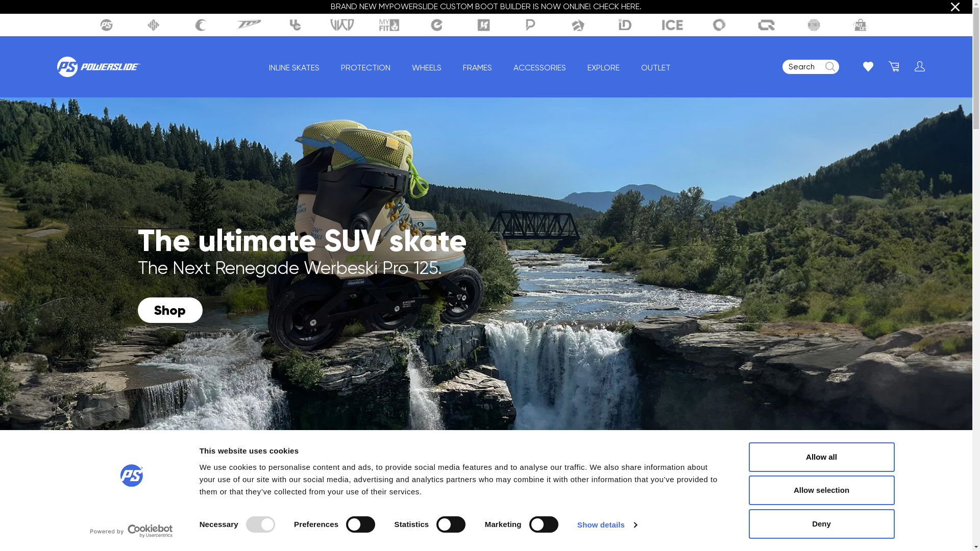Click Allow all cookies button
Viewport: 980px width, 551px height.
pyautogui.click(x=821, y=457)
